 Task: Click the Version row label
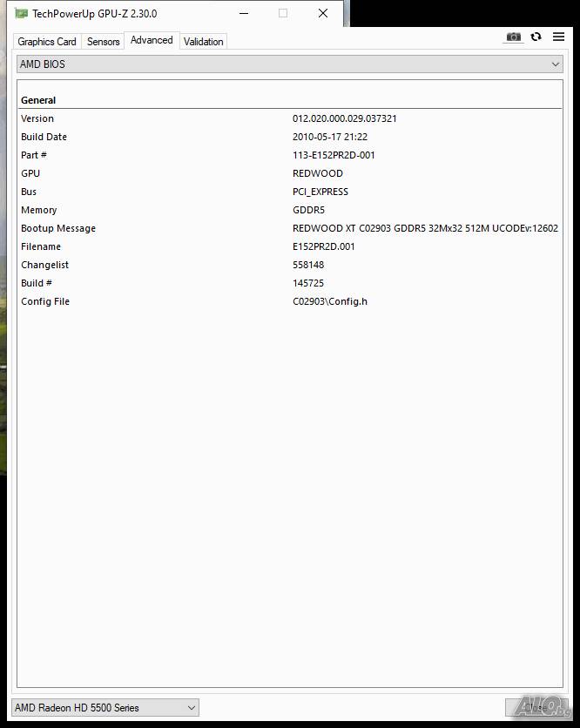[37, 118]
